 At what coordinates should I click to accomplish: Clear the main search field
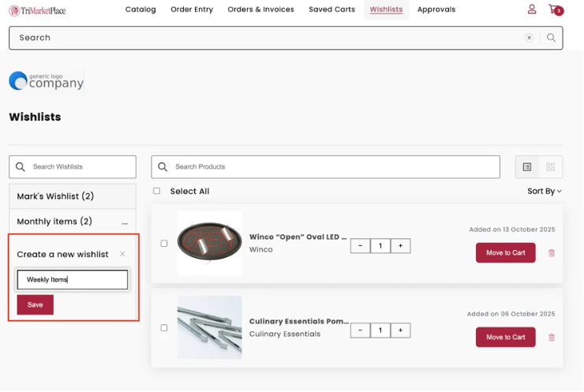[x=530, y=38]
